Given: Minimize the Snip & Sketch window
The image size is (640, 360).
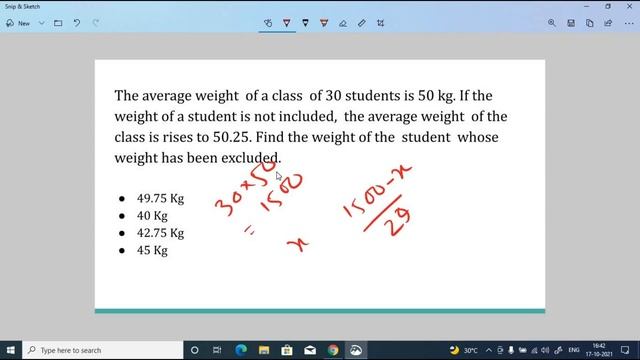Looking at the screenshot, I should point(587,6).
